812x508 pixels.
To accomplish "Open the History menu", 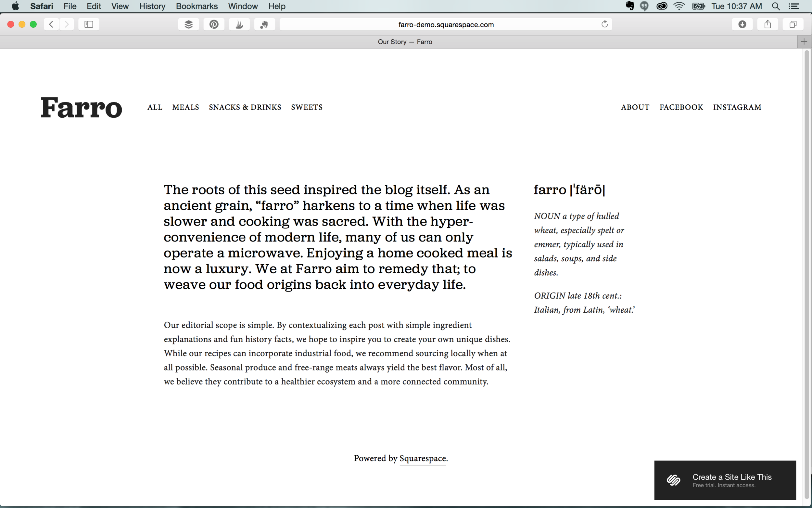I will [152, 6].
